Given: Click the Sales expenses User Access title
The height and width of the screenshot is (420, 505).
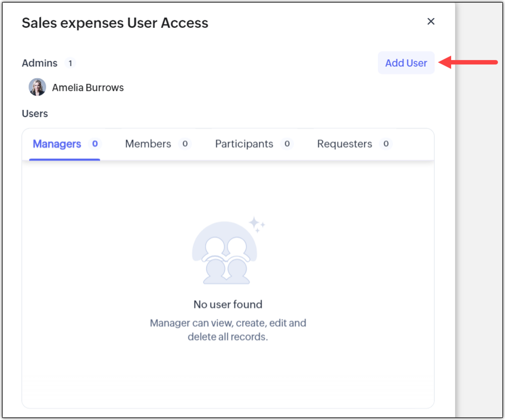Looking at the screenshot, I should point(115,23).
